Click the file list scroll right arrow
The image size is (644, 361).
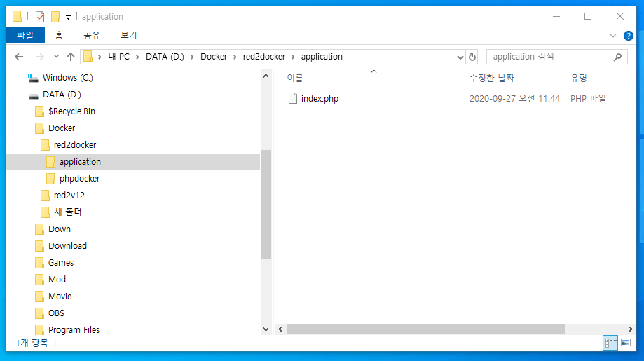(631, 329)
